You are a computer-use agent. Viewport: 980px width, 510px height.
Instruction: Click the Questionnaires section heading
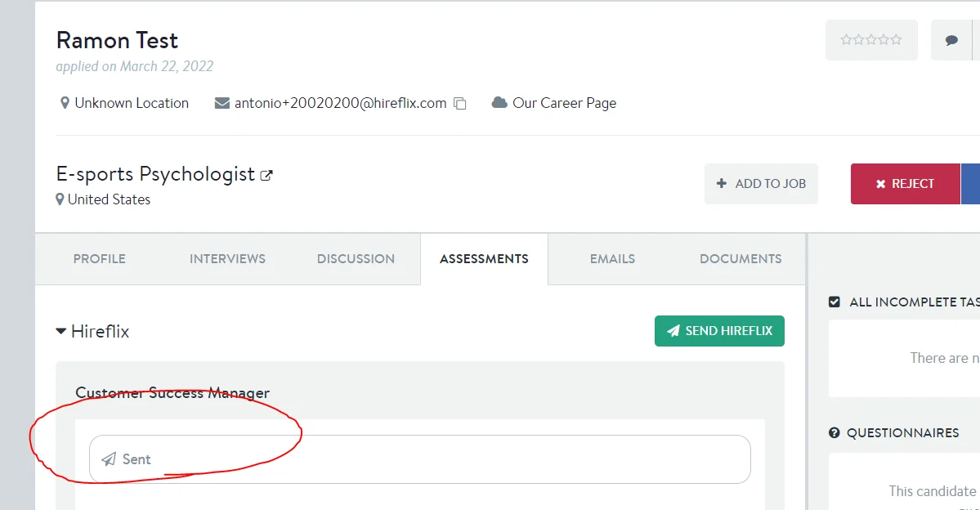tap(902, 432)
